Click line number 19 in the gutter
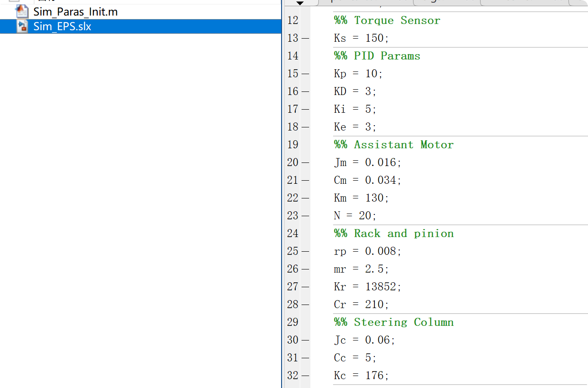The height and width of the screenshot is (388, 588). click(x=293, y=145)
